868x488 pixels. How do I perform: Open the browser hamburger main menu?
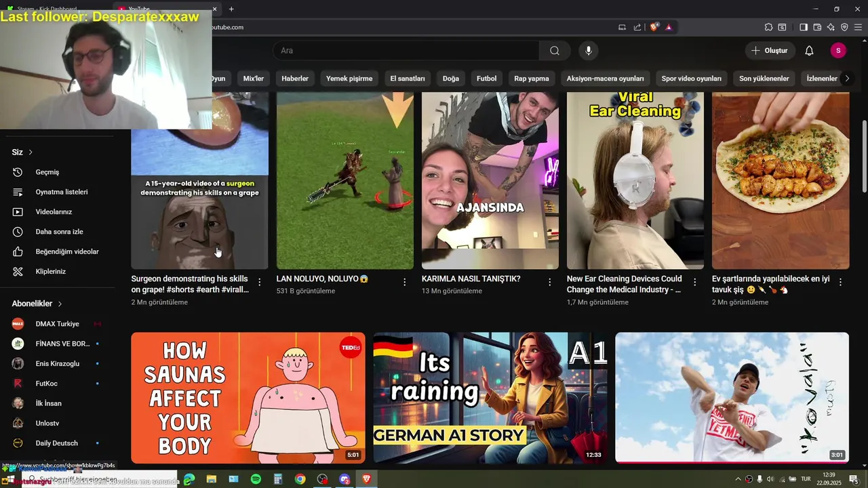click(858, 27)
